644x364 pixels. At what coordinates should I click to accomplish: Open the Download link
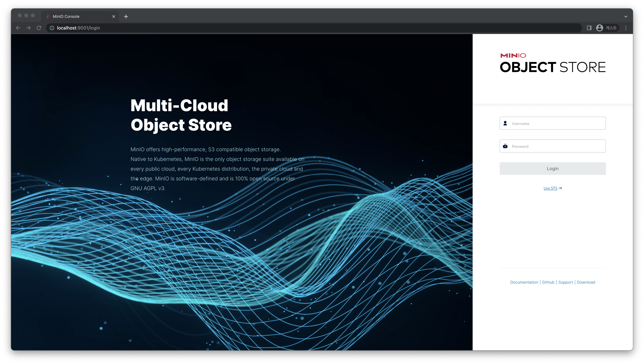(x=586, y=282)
